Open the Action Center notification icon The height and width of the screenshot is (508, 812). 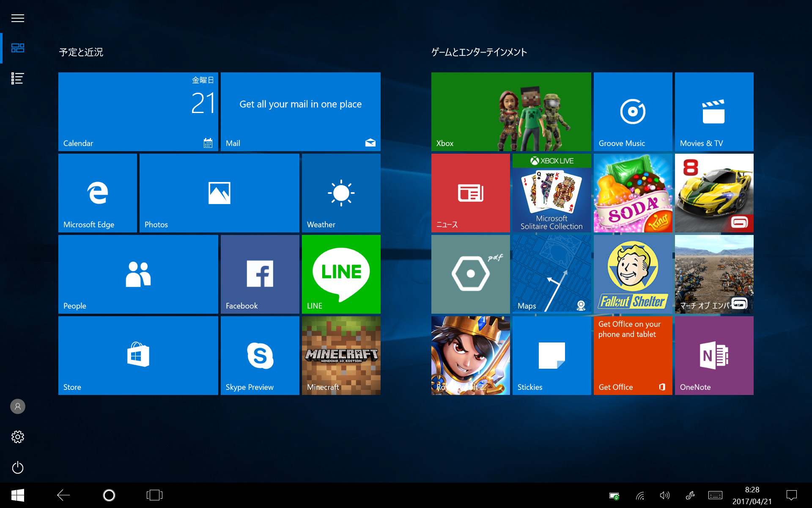(791, 495)
